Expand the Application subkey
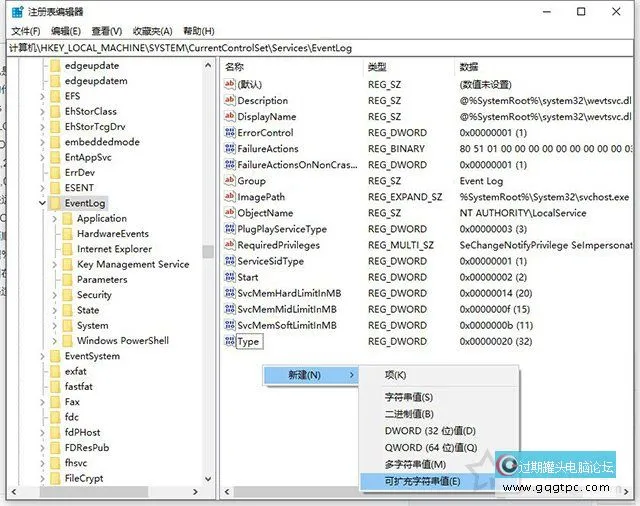Screen dimensions: 640x506 point(55,218)
